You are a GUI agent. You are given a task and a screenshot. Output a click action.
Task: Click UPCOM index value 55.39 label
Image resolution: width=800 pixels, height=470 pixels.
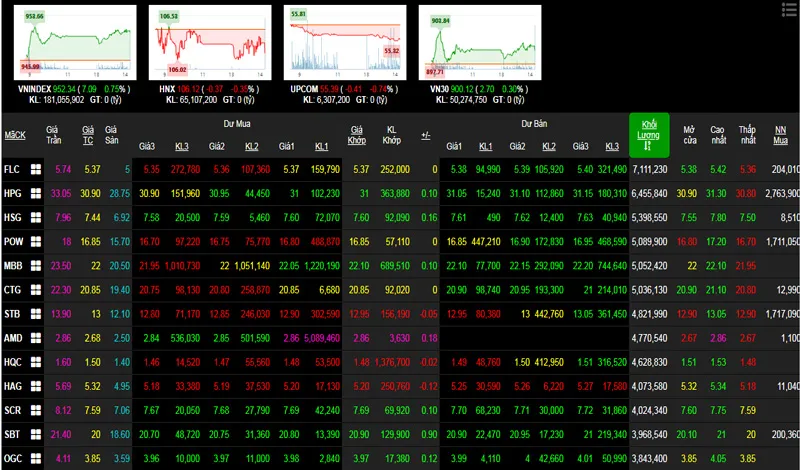(x=329, y=89)
